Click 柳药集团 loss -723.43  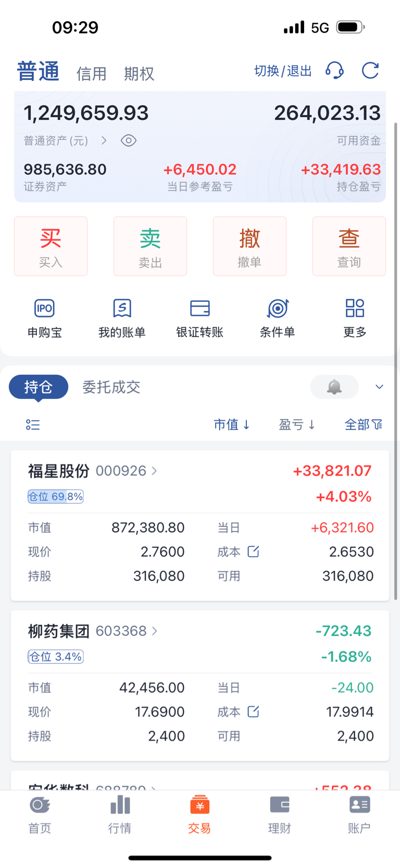pyautogui.click(x=344, y=631)
